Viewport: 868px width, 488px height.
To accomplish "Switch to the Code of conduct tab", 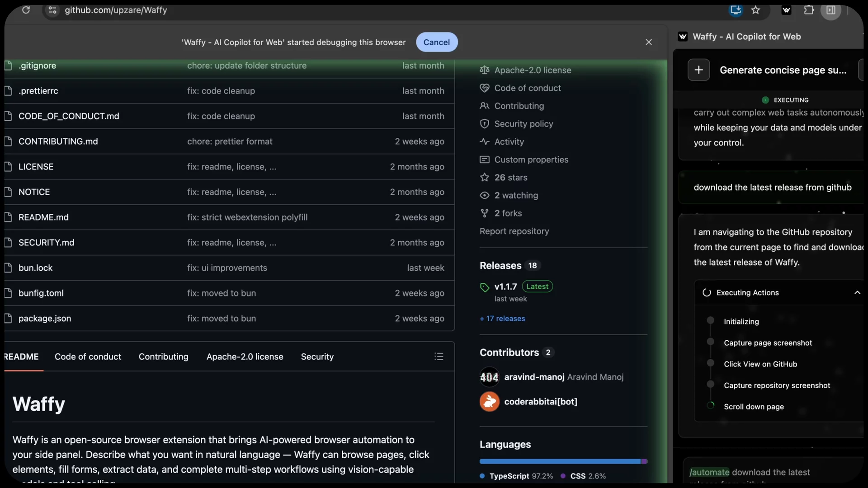I will tap(88, 357).
